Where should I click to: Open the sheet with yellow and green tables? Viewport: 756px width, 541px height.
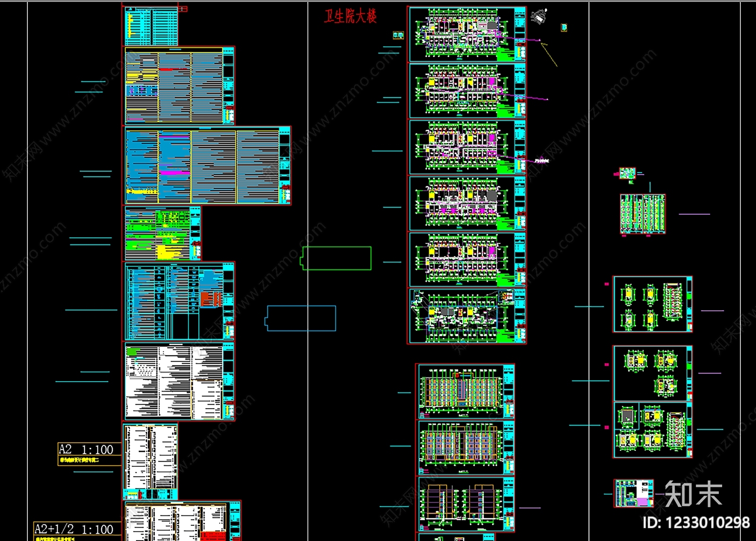(x=163, y=233)
